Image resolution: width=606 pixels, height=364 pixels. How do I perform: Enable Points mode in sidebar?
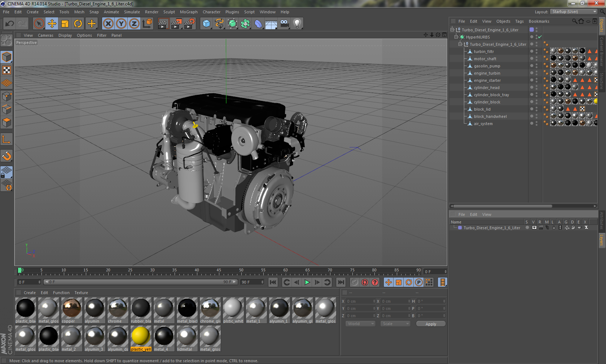[x=6, y=97]
